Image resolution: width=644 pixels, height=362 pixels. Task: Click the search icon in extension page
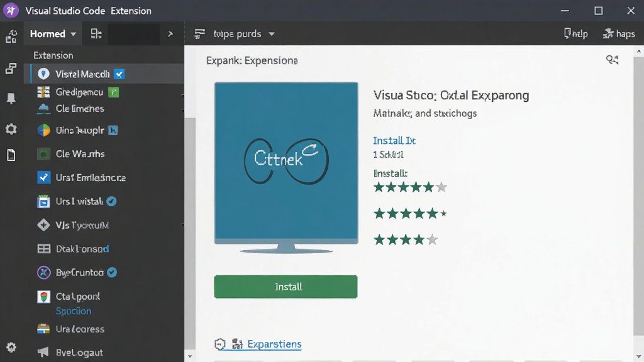tap(612, 60)
